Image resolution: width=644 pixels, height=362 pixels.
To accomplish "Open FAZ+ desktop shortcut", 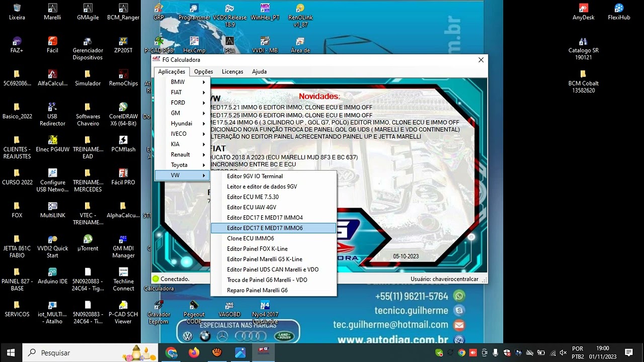I will (x=17, y=45).
